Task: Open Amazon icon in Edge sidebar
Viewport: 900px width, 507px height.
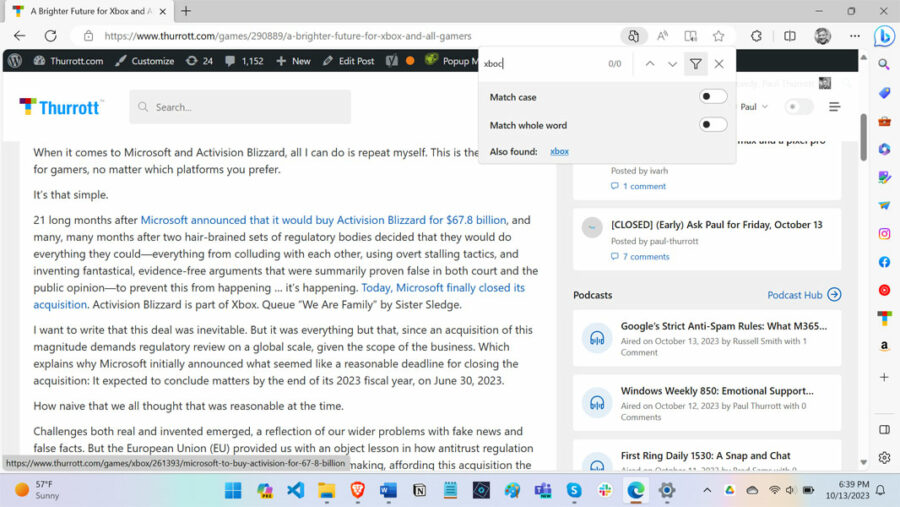Action: (x=884, y=346)
